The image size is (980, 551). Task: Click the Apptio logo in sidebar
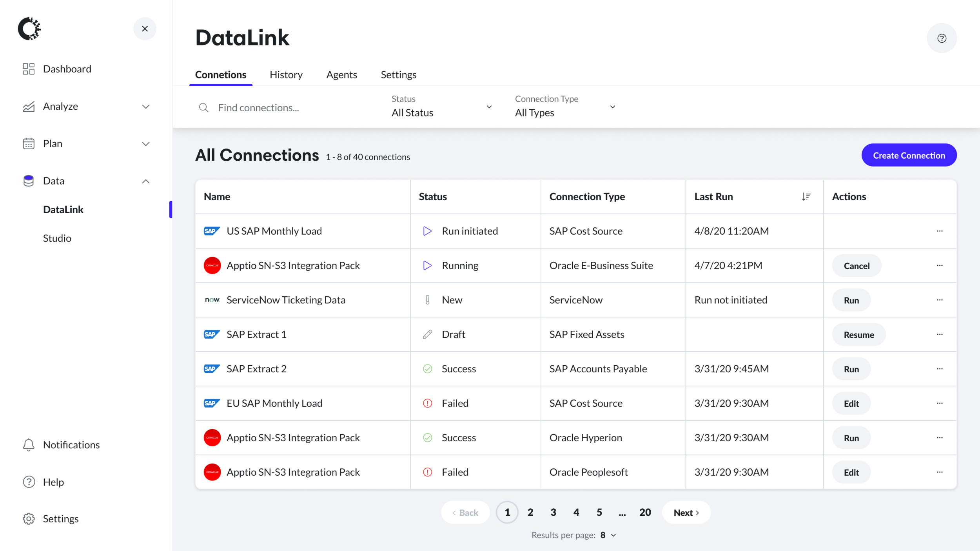point(29,29)
